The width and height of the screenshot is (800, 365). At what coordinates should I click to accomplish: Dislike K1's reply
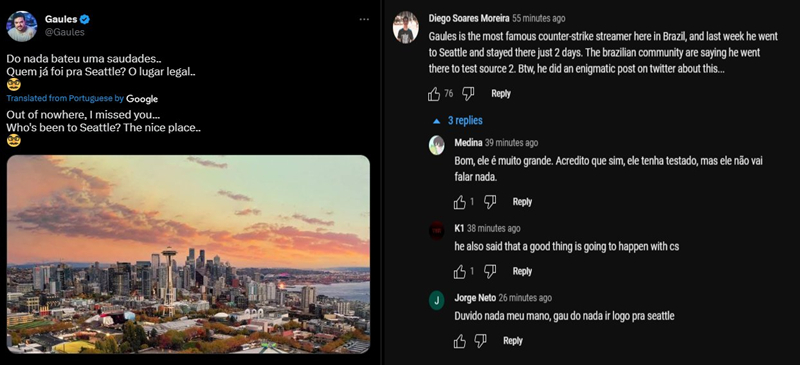pyautogui.click(x=490, y=272)
